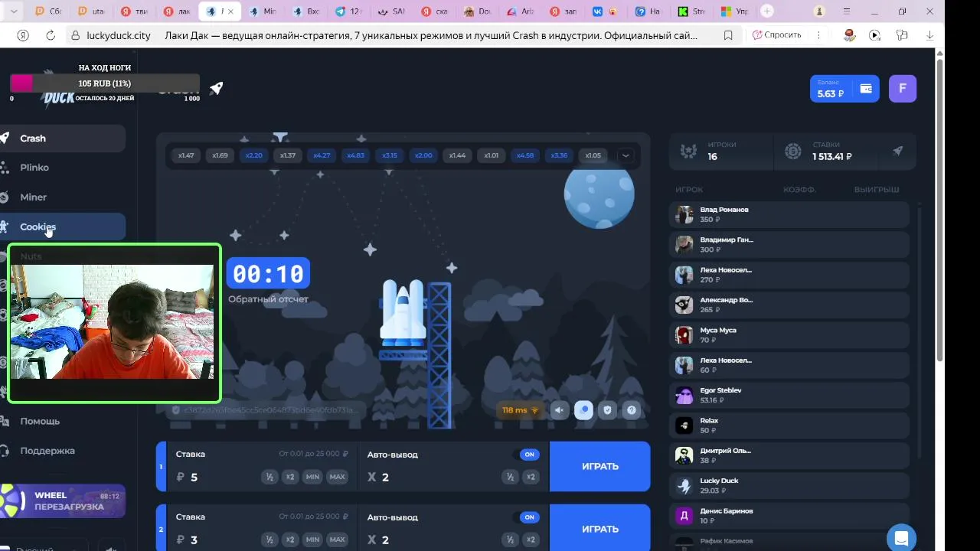This screenshot has height=551, width=980.
Task: Open the support chat bubble icon
Action: 901,538
